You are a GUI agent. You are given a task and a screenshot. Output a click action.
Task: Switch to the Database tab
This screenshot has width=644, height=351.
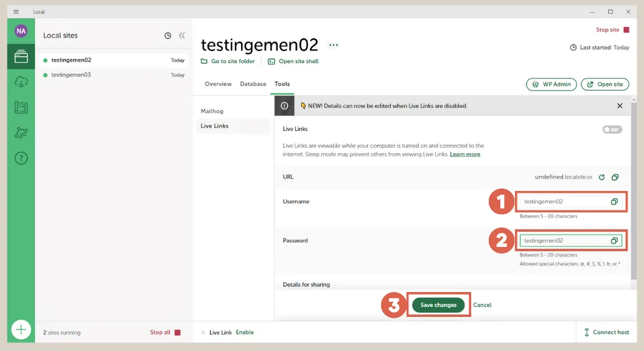click(x=253, y=84)
